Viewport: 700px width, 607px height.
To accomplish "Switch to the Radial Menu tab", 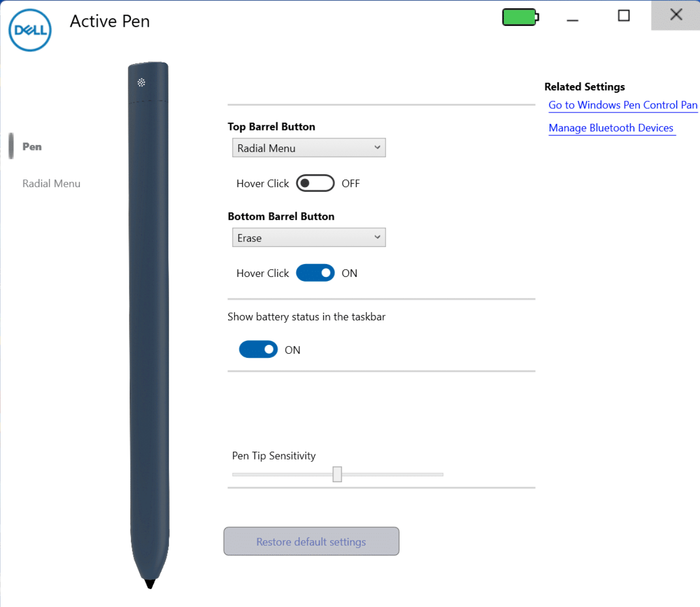I will coord(51,184).
